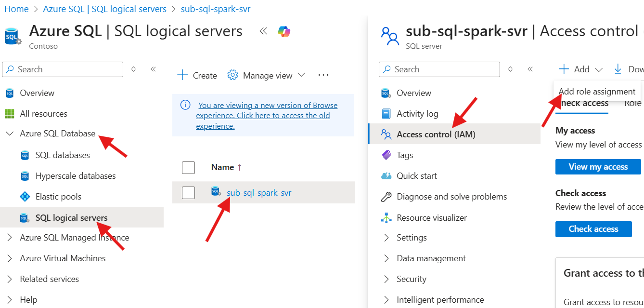Click the Tags icon in server menu

(x=386, y=155)
